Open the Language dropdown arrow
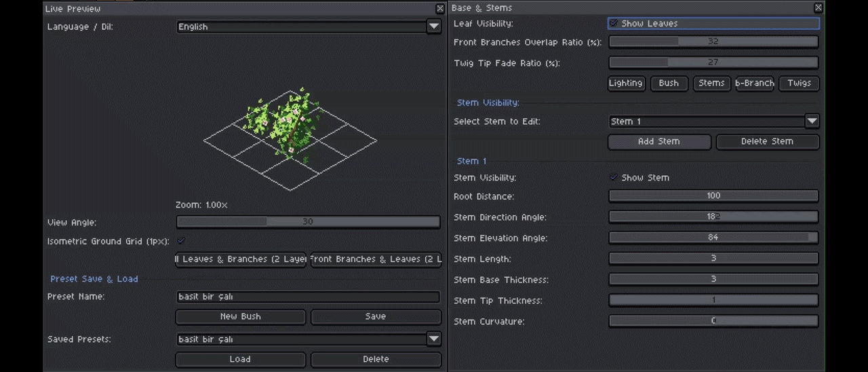Screen dimensions: 868x372 [434, 26]
